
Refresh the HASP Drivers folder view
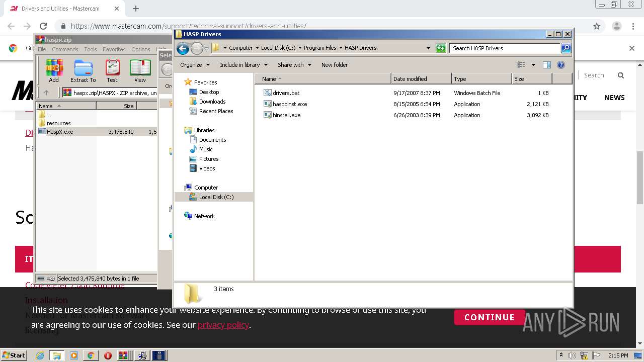pos(441,48)
